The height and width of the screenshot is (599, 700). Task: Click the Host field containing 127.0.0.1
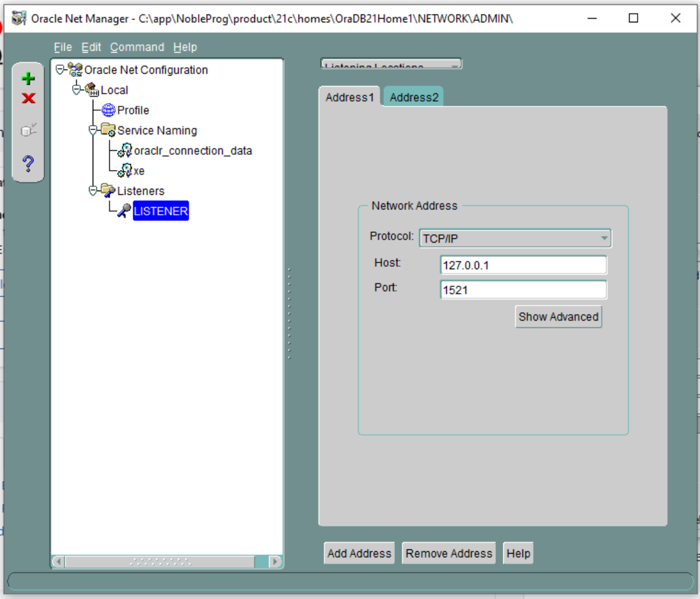tap(523, 265)
